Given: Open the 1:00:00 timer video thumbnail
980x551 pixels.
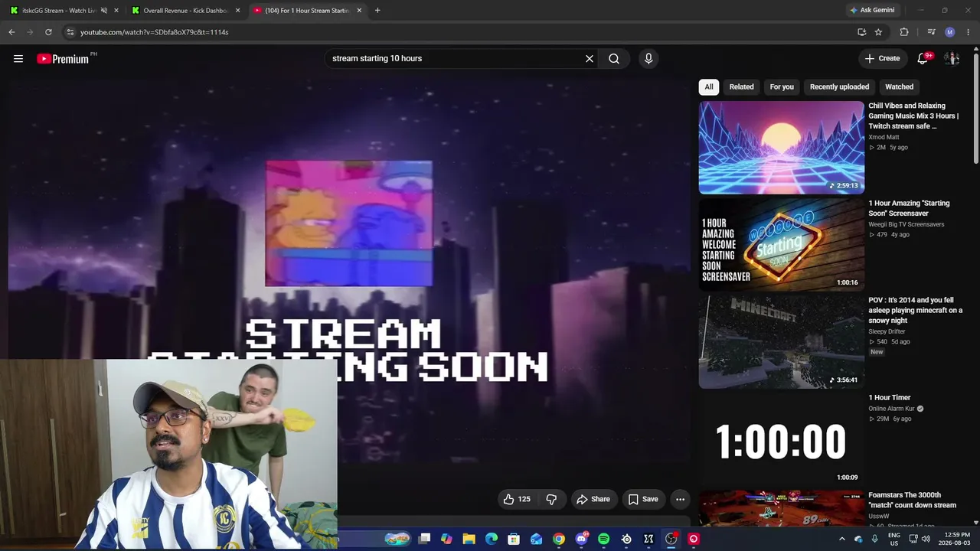Looking at the screenshot, I should point(781,439).
